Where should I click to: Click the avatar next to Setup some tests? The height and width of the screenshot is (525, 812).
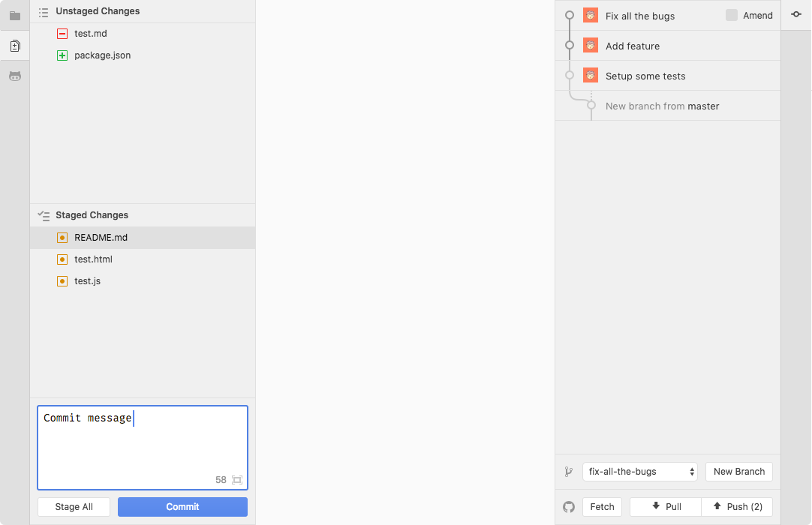click(591, 76)
